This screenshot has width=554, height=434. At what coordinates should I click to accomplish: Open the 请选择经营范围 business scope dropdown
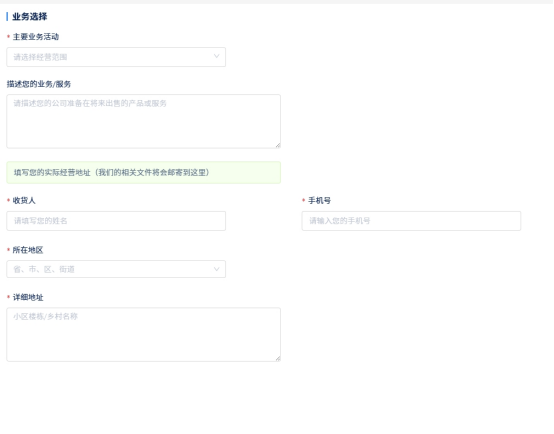point(116,57)
